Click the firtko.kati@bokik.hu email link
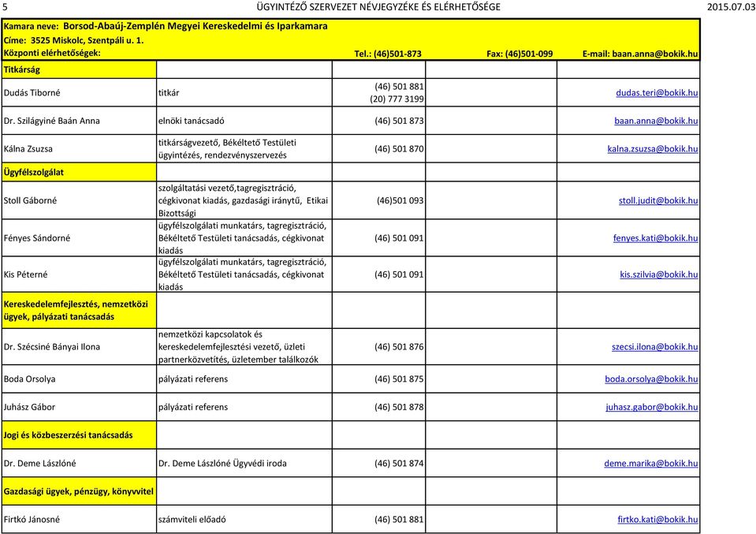 point(657,519)
